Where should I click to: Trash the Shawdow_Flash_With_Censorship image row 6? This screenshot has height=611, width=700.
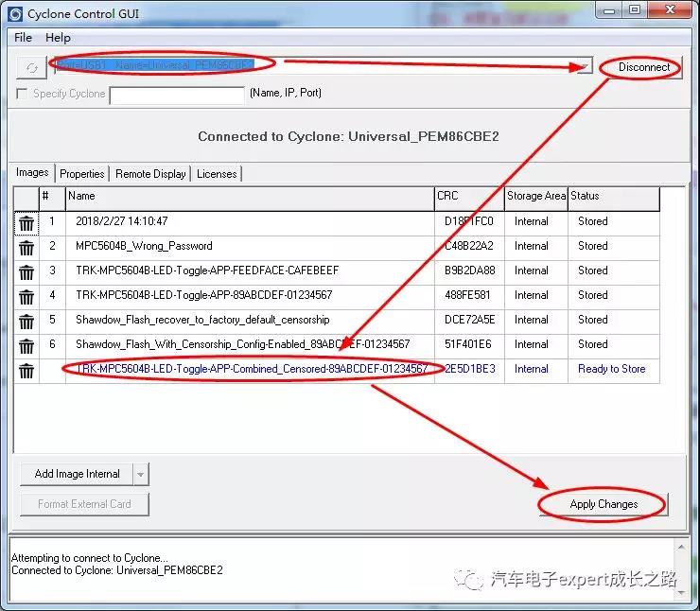[x=26, y=345]
